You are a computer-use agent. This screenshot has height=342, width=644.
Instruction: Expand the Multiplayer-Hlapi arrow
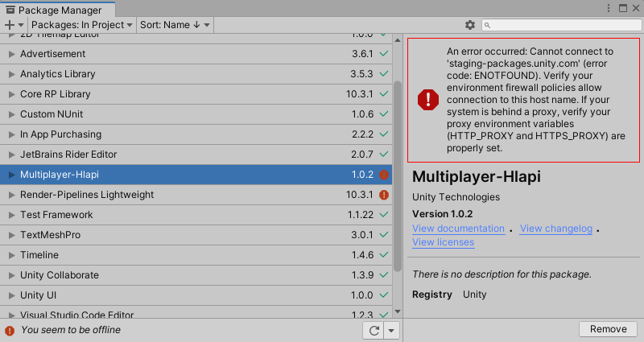coord(12,175)
